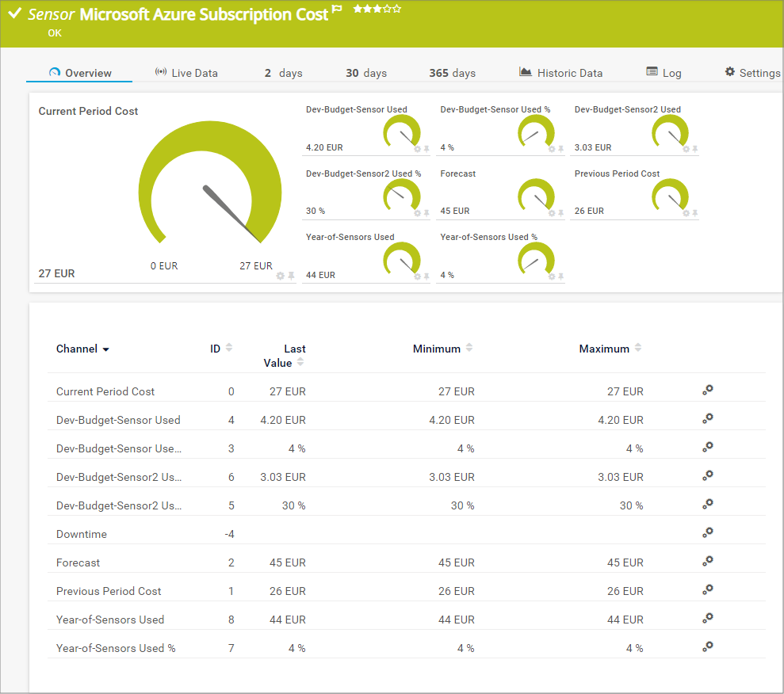Open the Settings tab
The width and height of the screenshot is (784, 694).
[752, 73]
